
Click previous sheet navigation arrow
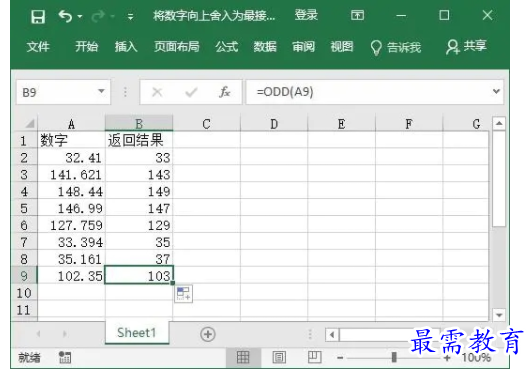(x=38, y=334)
